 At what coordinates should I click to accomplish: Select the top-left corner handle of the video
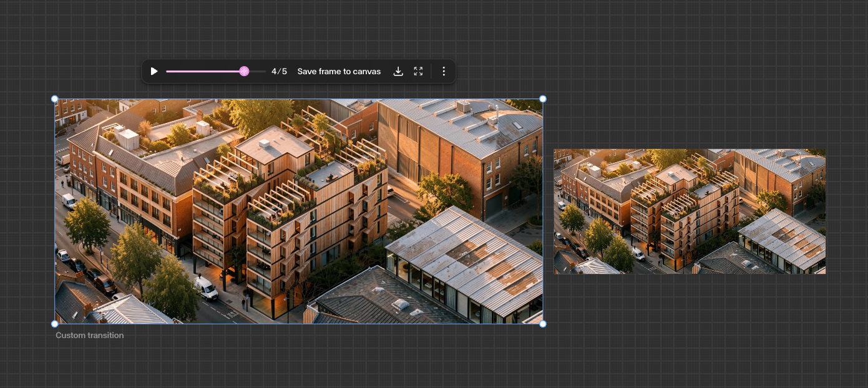tap(54, 99)
